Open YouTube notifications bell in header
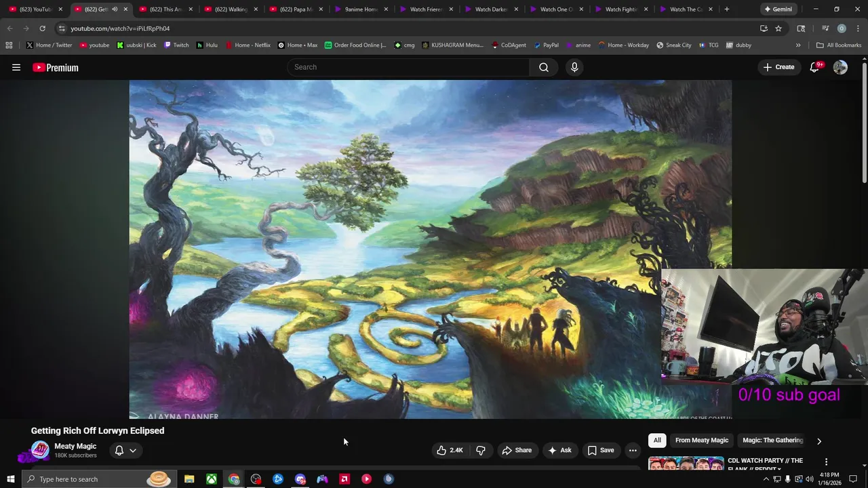Screen dimensions: 868x488 tap(814, 67)
